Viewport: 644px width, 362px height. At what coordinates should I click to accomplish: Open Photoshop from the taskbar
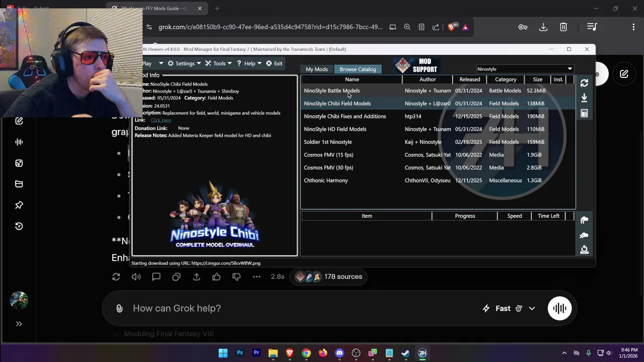coord(239,353)
